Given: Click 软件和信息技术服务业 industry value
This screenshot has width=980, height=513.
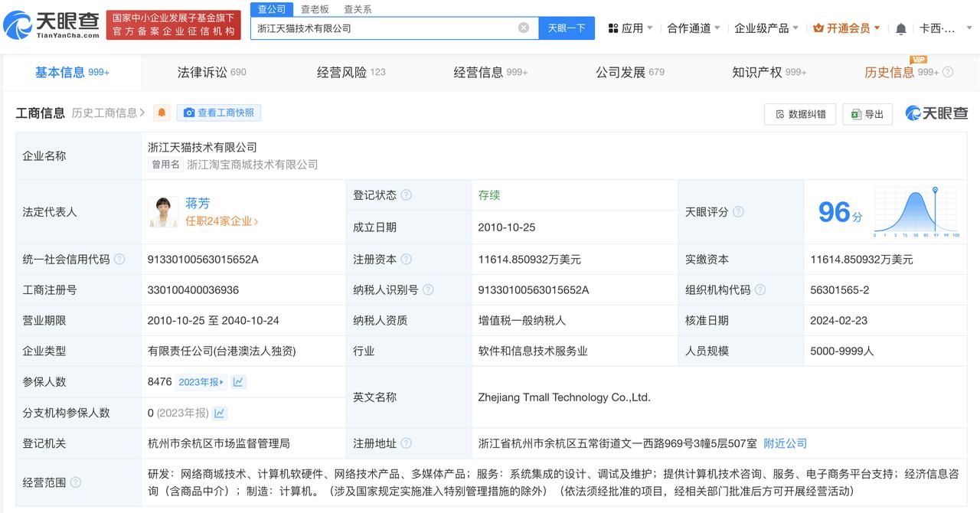Looking at the screenshot, I should point(533,351).
